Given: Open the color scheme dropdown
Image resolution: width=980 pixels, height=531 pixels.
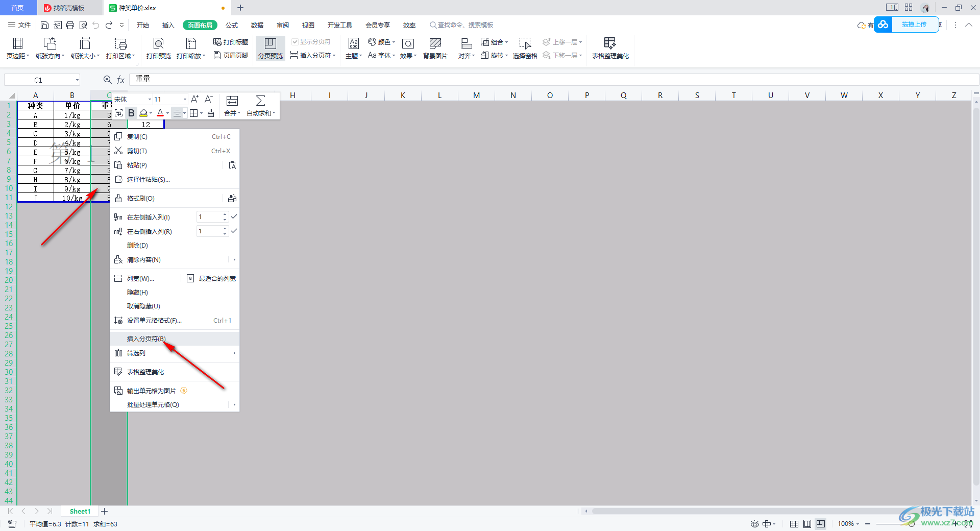Looking at the screenshot, I should [381, 42].
